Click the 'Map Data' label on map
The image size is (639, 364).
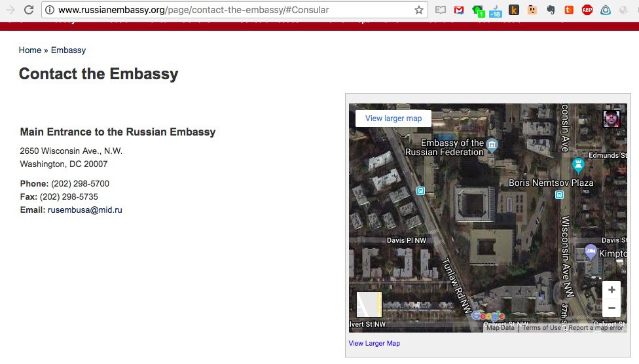[x=500, y=328]
